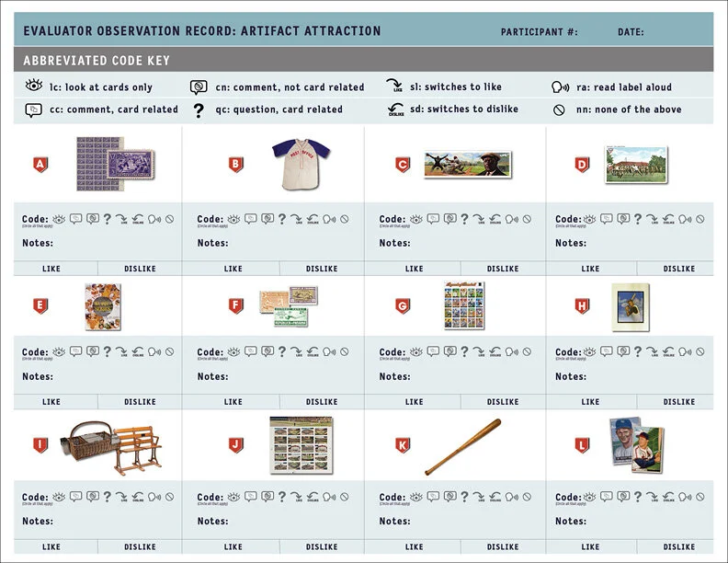Screen dimensions: 728x563
Task: Circle the card-related comment icon in card B
Action: 251,219
